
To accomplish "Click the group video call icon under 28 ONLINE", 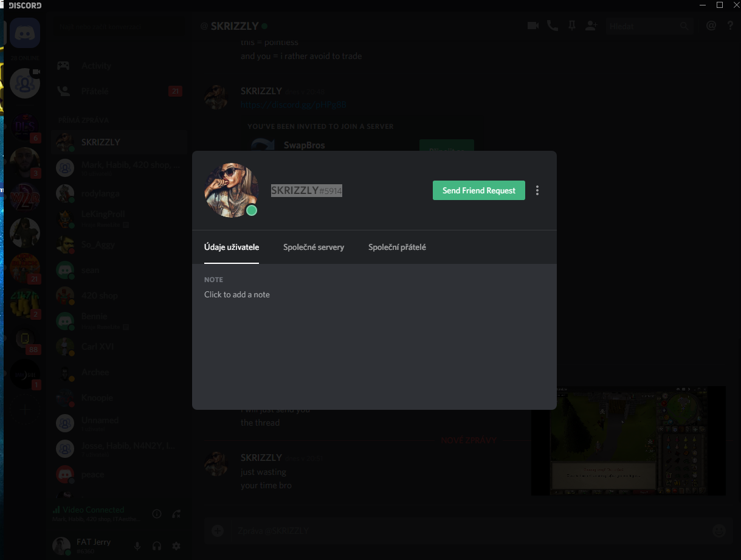I will (x=25, y=83).
